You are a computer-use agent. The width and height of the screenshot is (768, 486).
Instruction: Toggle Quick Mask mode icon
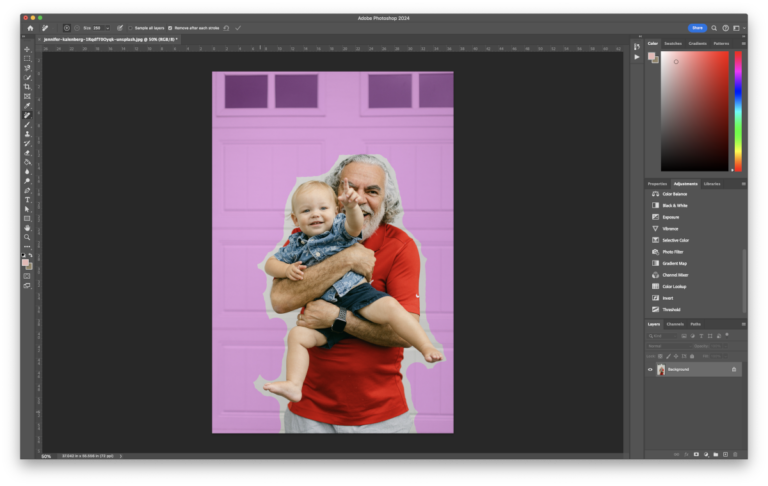click(27, 276)
